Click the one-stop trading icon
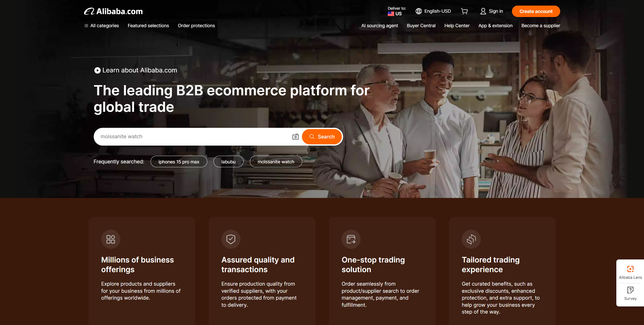Screen dimensions: 644x325 (x=351, y=239)
